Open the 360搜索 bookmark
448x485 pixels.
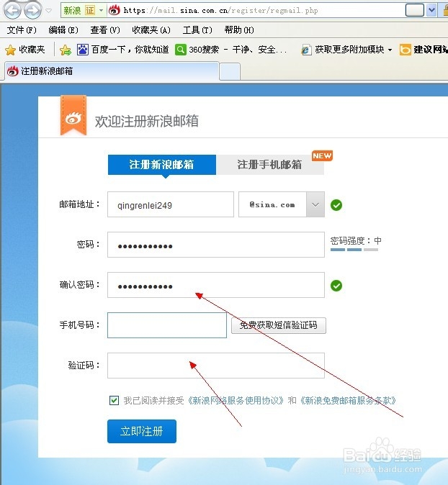pyautogui.click(x=231, y=50)
